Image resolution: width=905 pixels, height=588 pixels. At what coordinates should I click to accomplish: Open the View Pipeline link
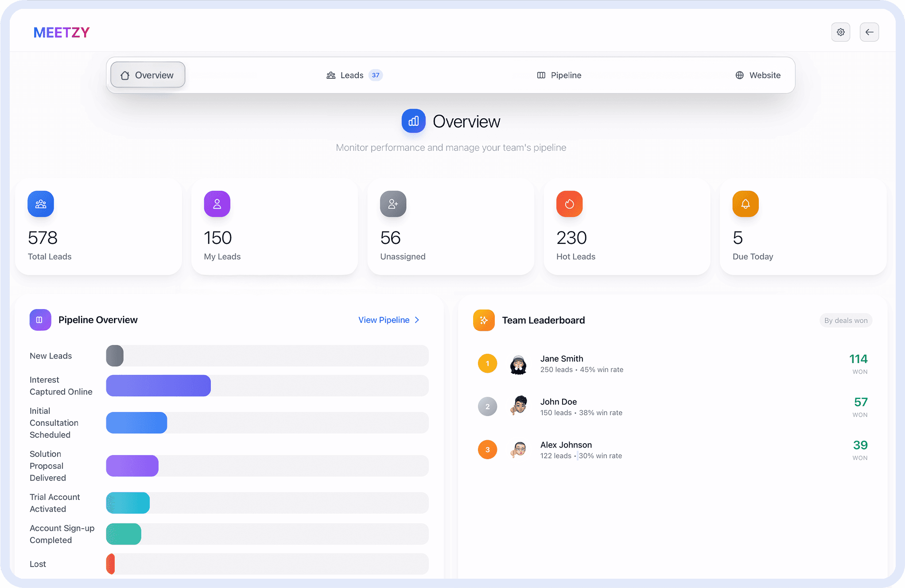(x=384, y=320)
